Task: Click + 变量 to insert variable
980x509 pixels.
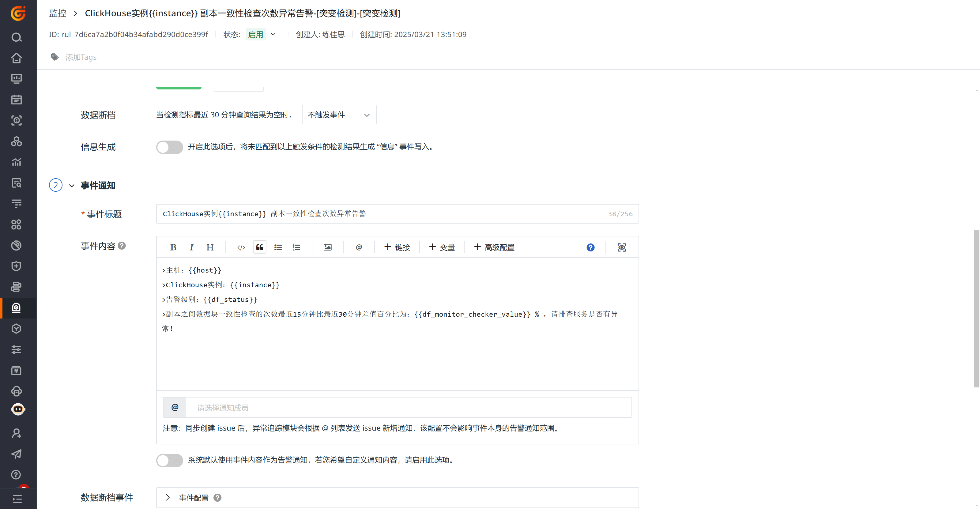Action: (x=442, y=247)
